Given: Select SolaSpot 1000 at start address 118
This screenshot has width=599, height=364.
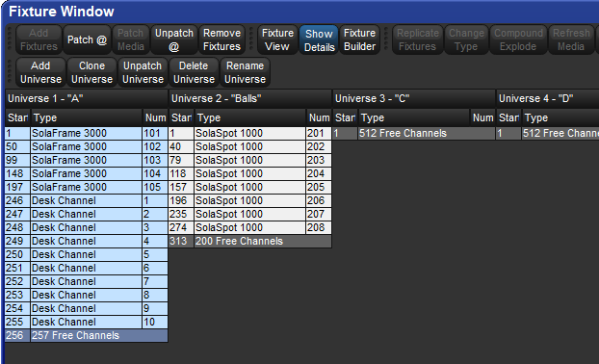Looking at the screenshot, I should coord(250,173).
